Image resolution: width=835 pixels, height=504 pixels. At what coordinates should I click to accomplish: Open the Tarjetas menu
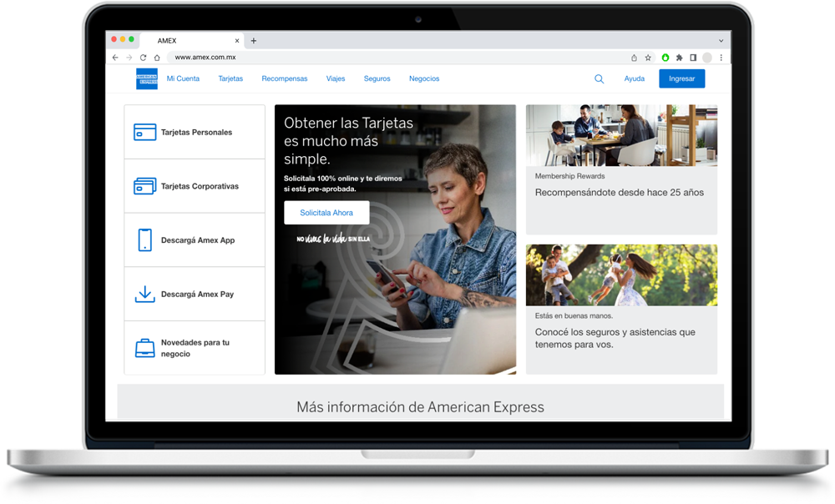(x=230, y=78)
